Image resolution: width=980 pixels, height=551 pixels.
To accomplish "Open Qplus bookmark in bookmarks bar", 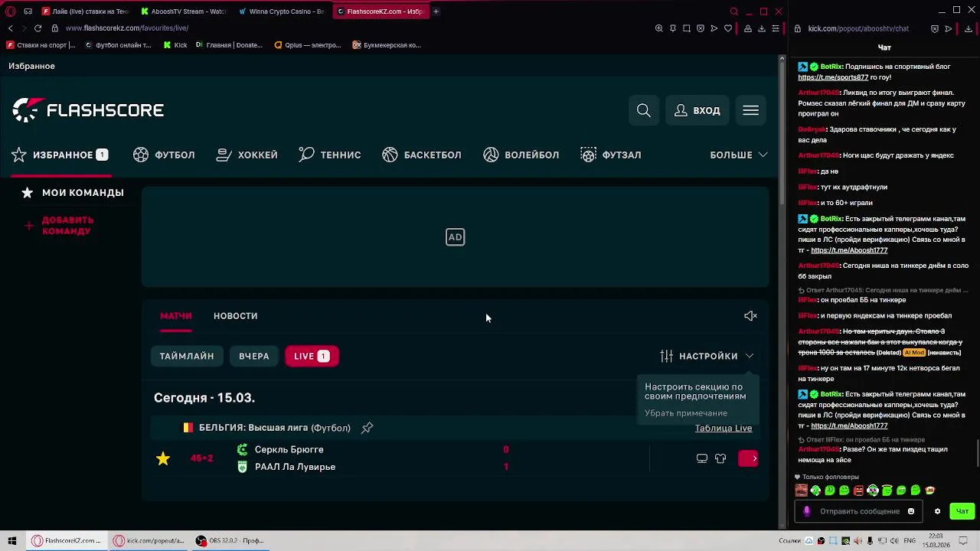I will tap(308, 45).
